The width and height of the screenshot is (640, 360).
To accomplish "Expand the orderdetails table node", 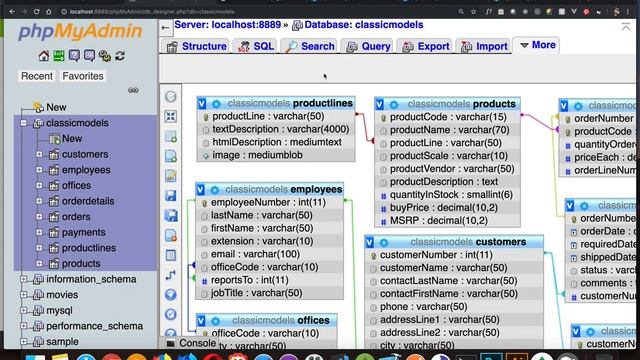I will 39,201.
